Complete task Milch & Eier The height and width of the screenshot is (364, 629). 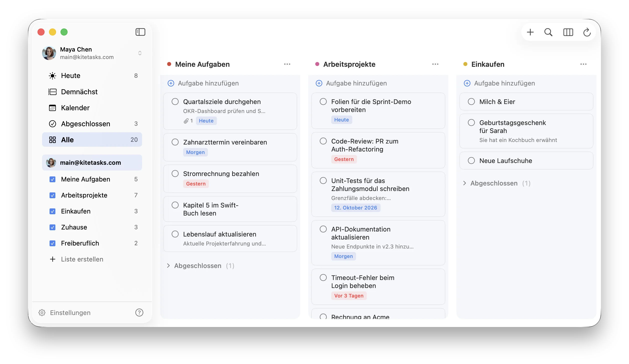(x=471, y=101)
